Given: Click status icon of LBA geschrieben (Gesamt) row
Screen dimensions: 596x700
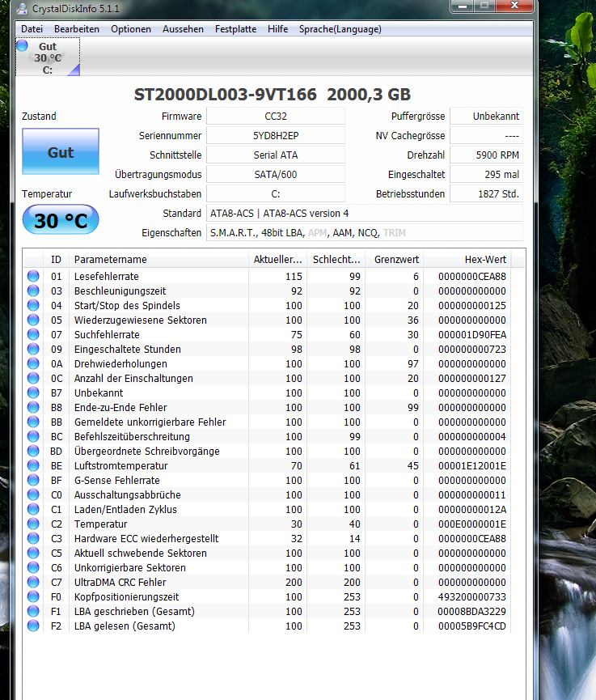Looking at the screenshot, I should tap(33, 611).
